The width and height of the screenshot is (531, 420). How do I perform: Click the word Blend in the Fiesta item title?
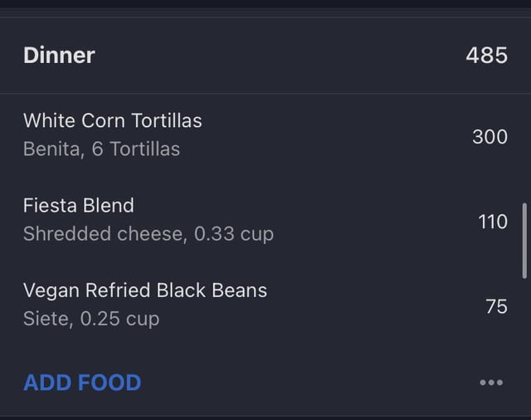pyautogui.click(x=109, y=206)
